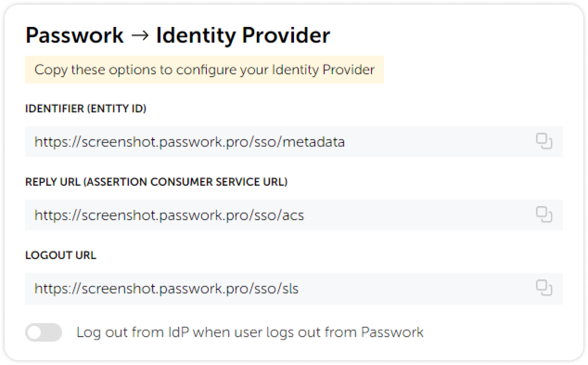Click the copy icon next to the acs URL
The height and width of the screenshot is (365, 588).
point(544,215)
